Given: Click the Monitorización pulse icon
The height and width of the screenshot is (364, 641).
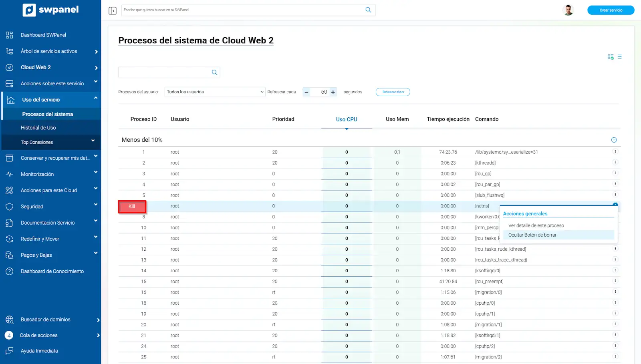Looking at the screenshot, I should [10, 174].
